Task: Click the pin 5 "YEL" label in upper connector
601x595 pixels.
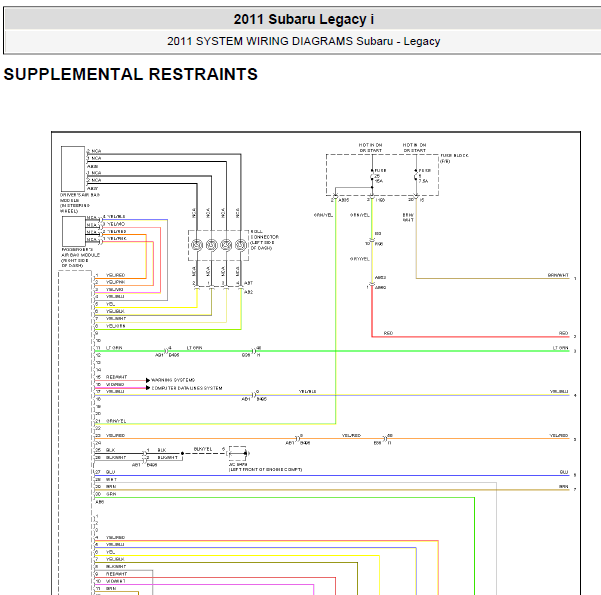Action: [x=110, y=304]
